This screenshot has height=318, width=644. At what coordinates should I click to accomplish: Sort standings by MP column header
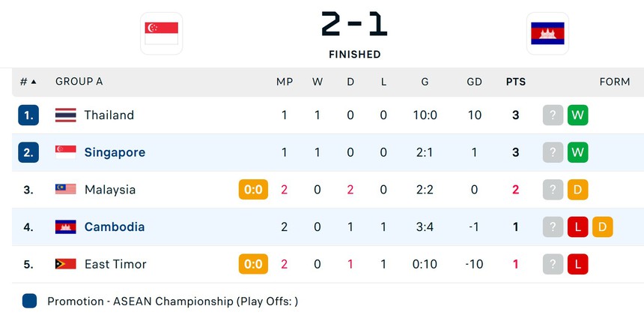285,82
